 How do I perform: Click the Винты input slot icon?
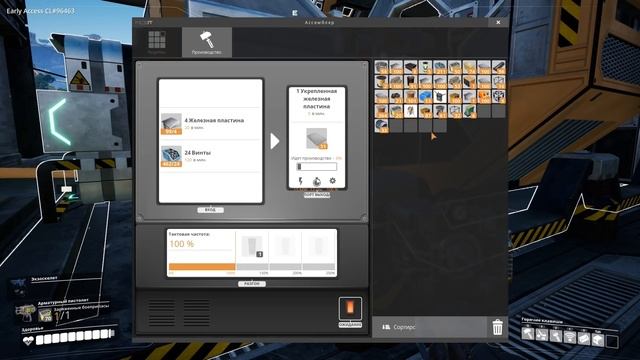tap(171, 156)
